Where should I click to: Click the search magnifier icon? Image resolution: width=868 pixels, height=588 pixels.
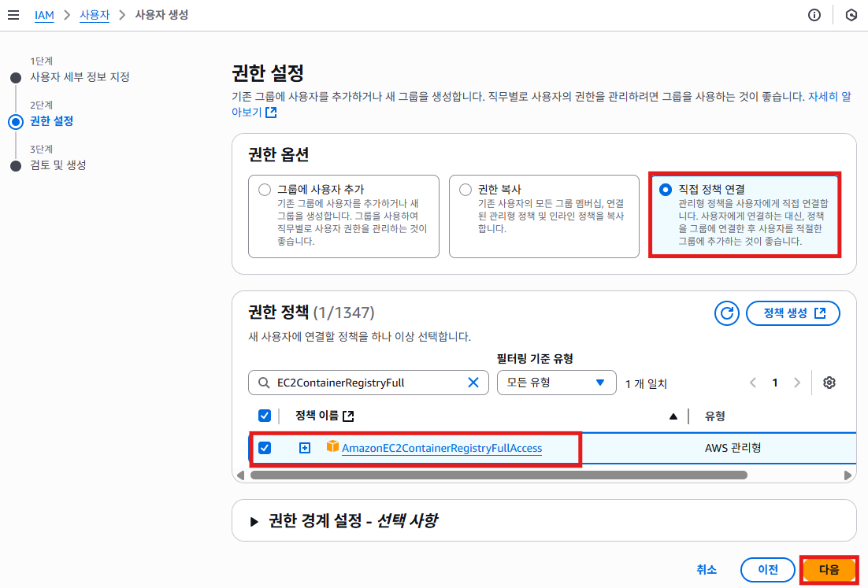(264, 383)
